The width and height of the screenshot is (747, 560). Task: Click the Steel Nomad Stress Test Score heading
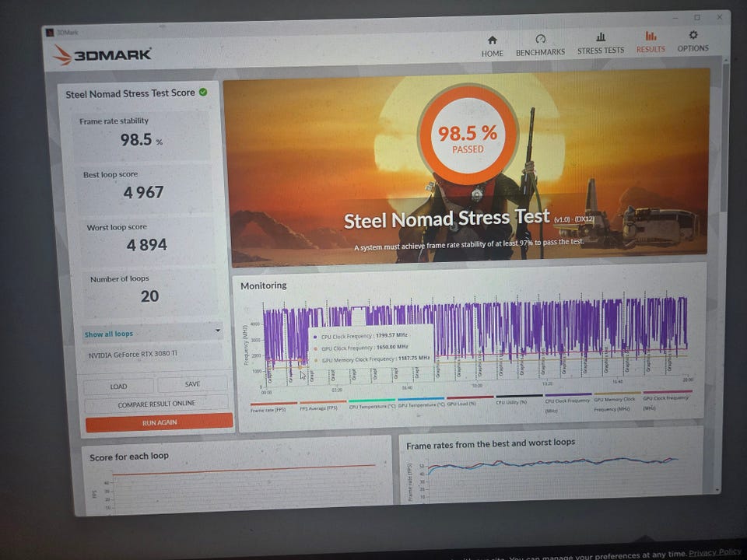click(131, 93)
